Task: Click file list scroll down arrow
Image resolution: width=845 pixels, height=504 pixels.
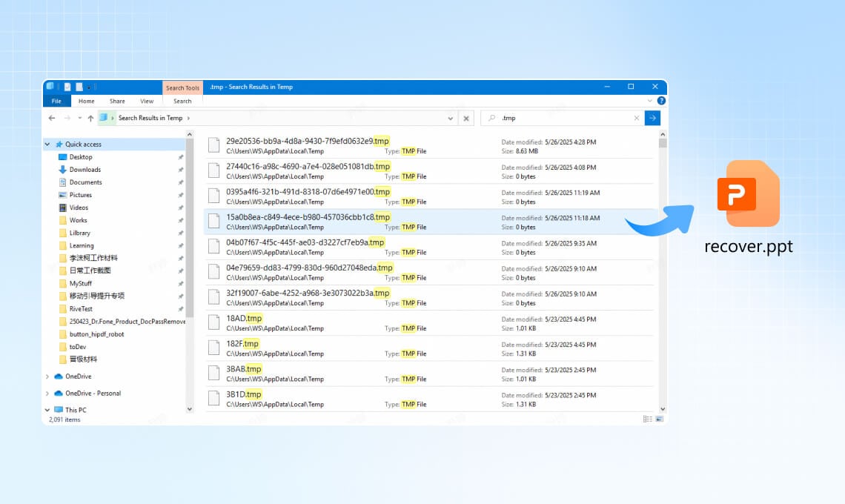Action: (x=663, y=410)
